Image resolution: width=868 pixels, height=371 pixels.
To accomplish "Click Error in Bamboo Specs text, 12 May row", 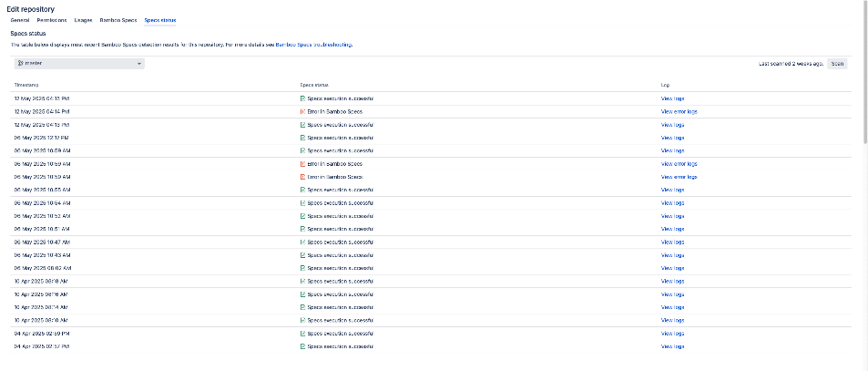I will [x=335, y=112].
